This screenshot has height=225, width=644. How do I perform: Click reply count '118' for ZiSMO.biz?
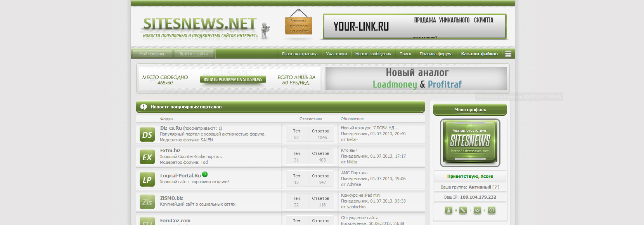pos(322,205)
